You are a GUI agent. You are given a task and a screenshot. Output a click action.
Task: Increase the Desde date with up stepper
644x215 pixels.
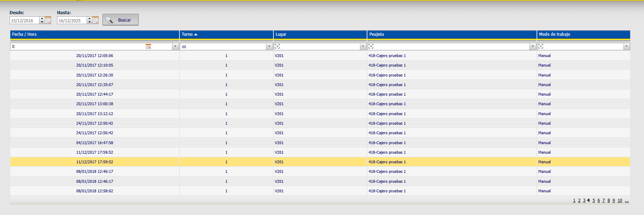coord(42,19)
